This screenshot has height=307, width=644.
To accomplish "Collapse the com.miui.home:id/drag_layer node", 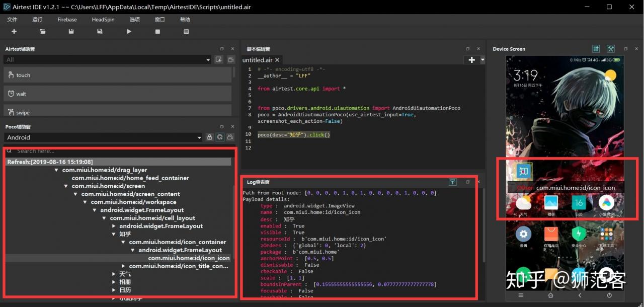I will pyautogui.click(x=57, y=170).
